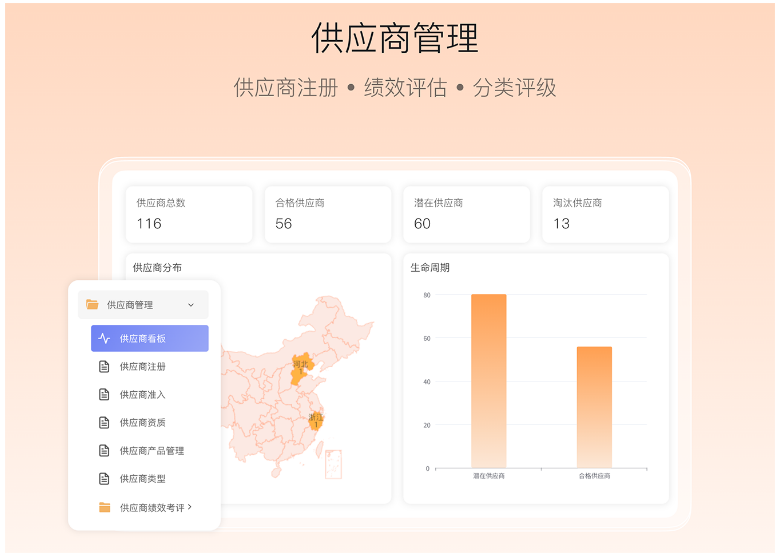Click the document icon beside 供应商类型
The width and height of the screenshot is (780, 558).
tap(104, 479)
